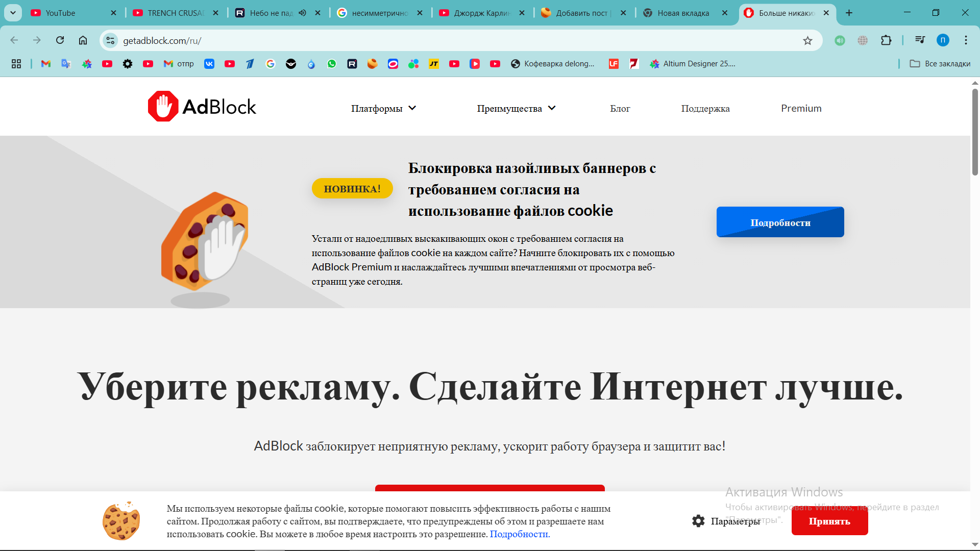The width and height of the screenshot is (980, 551).
Task: Open the water-drop bookmark icon
Action: tap(311, 64)
